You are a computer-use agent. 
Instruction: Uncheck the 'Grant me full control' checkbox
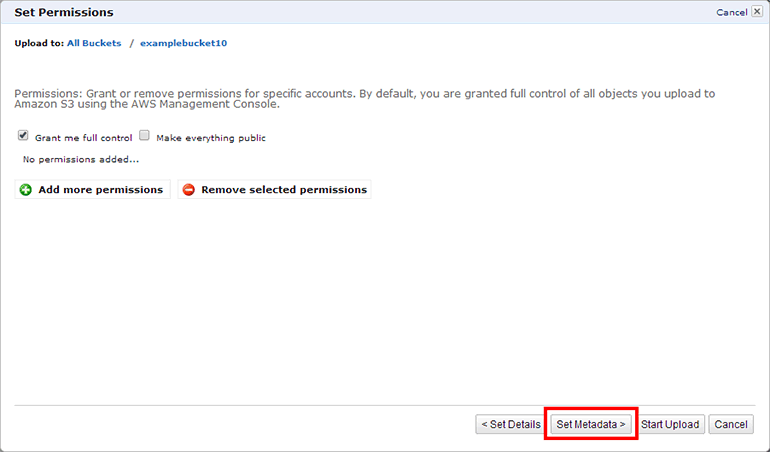click(x=23, y=136)
